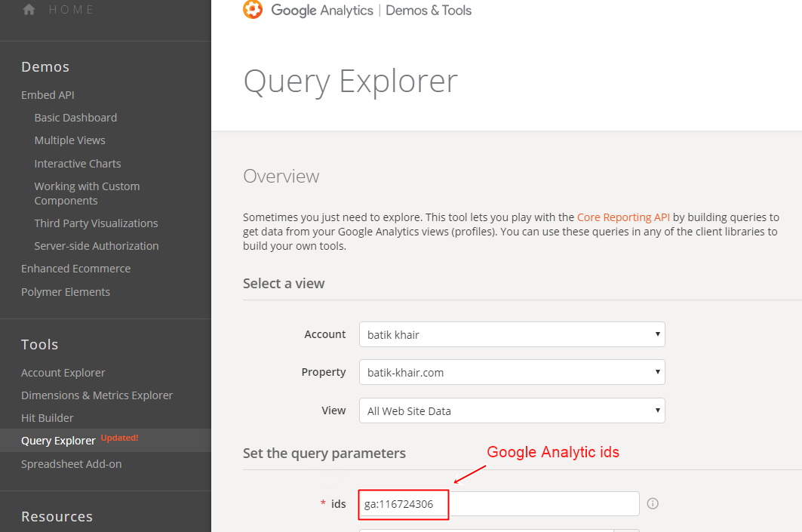Viewport: 802px width, 532px height.
Task: Open Basic Dashboard demo
Action: [75, 118]
